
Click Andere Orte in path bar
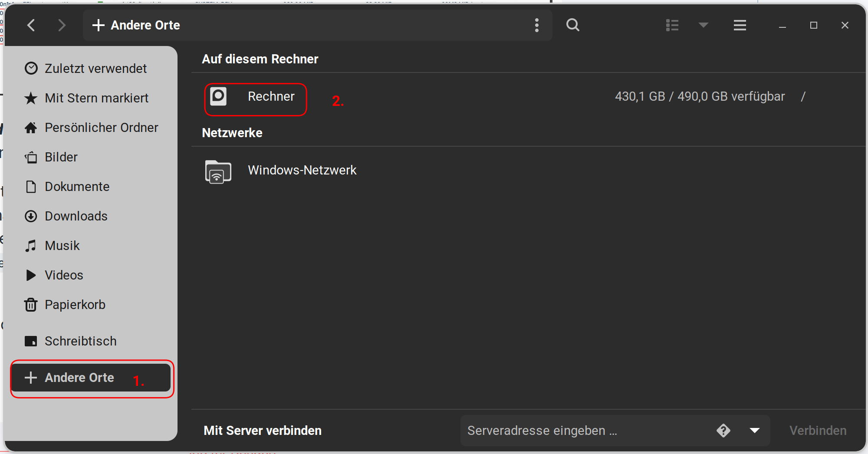click(145, 25)
